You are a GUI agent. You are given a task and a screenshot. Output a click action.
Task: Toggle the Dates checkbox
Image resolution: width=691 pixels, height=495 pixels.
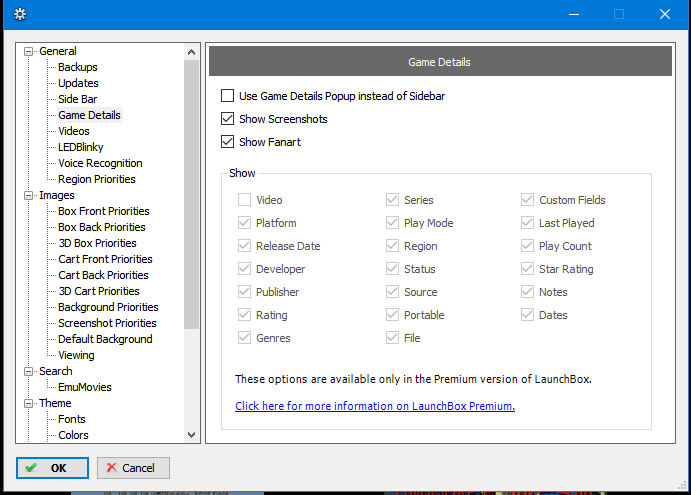click(x=527, y=314)
